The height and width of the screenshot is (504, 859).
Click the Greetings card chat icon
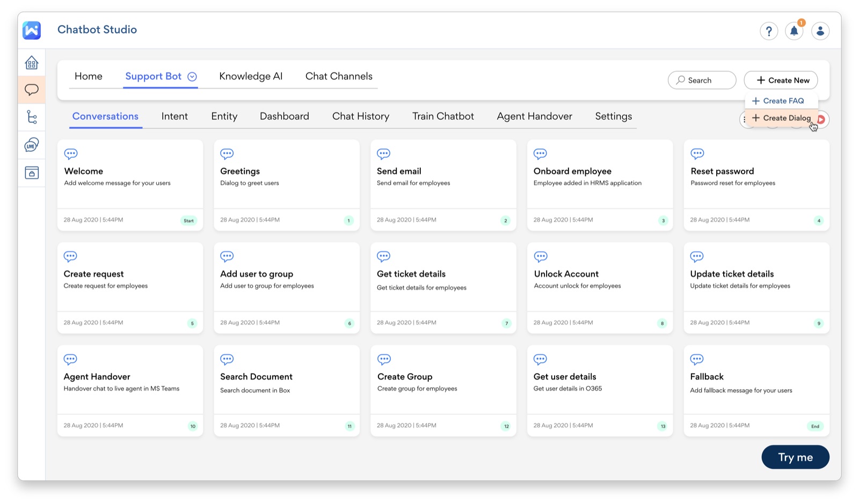[x=227, y=154]
